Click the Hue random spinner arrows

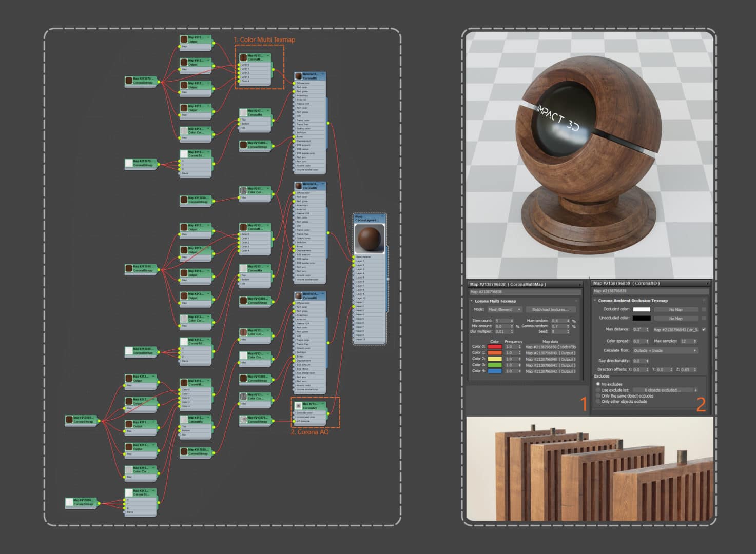(568, 321)
